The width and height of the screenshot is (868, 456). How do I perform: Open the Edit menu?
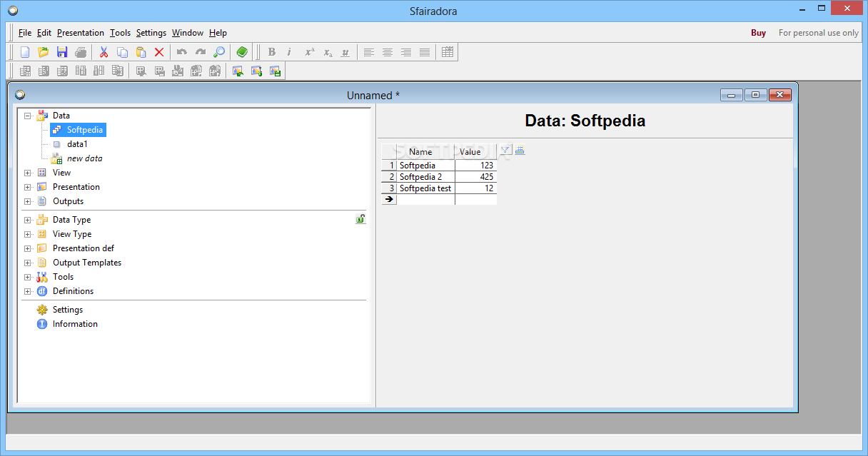click(44, 33)
